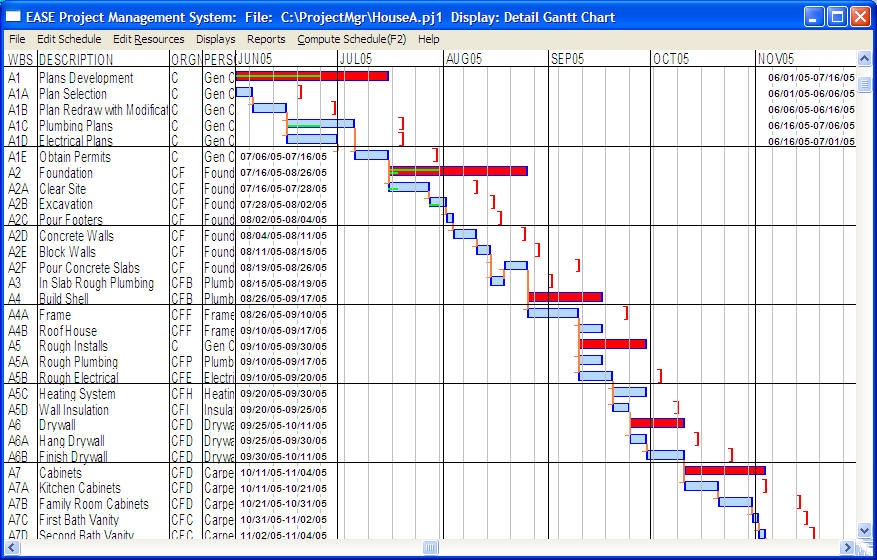This screenshot has width=877, height=560.
Task: Select the red Rough Installs summary bar
Action: click(614, 344)
